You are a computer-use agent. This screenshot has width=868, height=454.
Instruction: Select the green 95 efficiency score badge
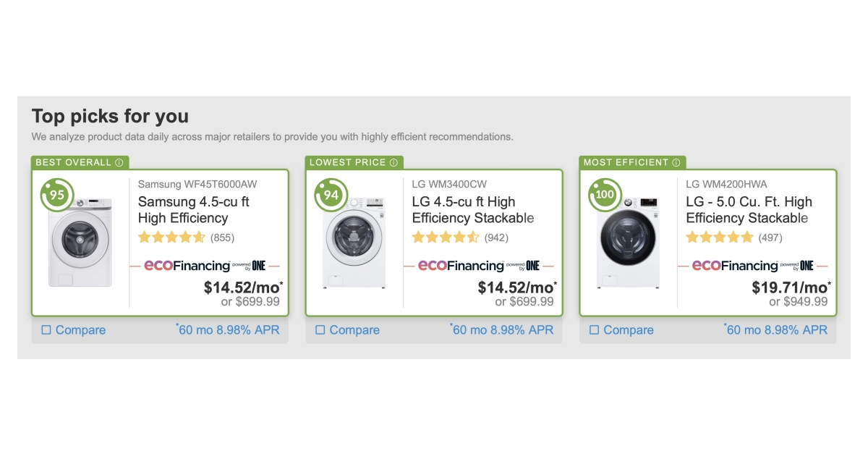(x=56, y=194)
